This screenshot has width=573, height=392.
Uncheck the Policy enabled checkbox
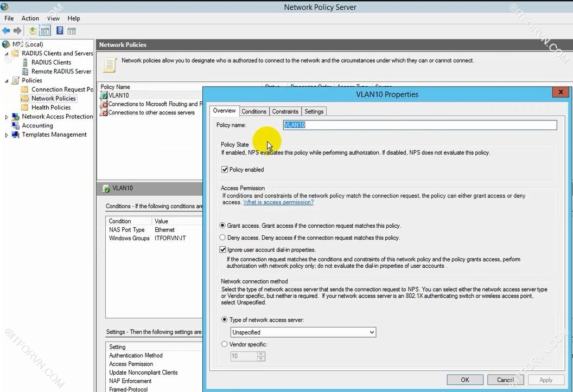[x=225, y=170]
